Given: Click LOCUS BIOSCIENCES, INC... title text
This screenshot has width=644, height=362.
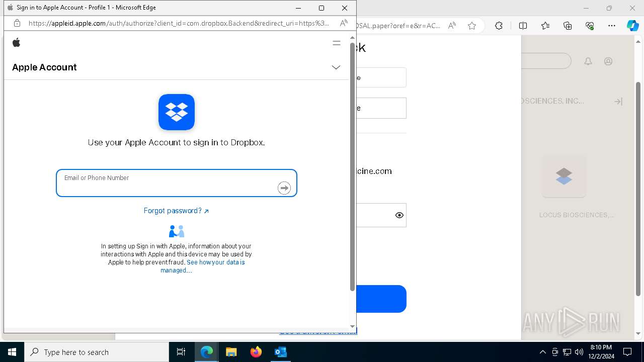Looking at the screenshot, I should 553,101.
